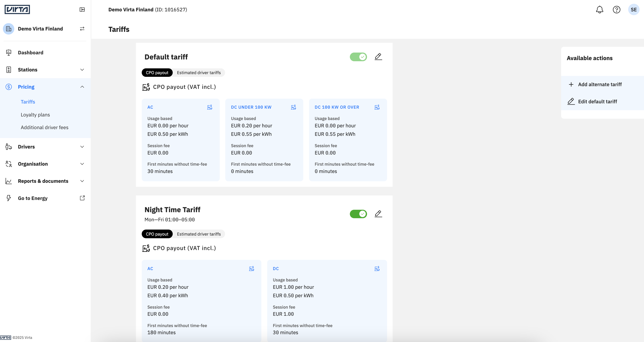Open the help question mark icon
This screenshot has width=644, height=342.
tap(617, 10)
